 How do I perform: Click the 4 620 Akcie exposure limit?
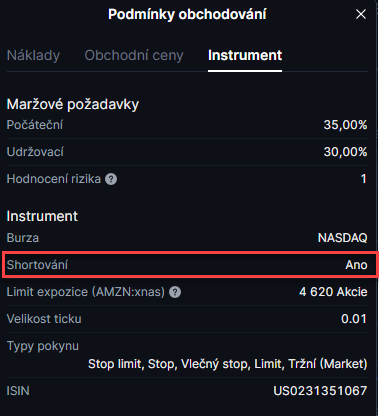pyautogui.click(x=333, y=292)
